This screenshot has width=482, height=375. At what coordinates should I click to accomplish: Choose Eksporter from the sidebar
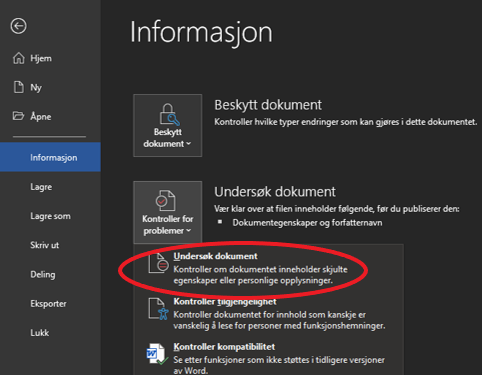point(50,304)
